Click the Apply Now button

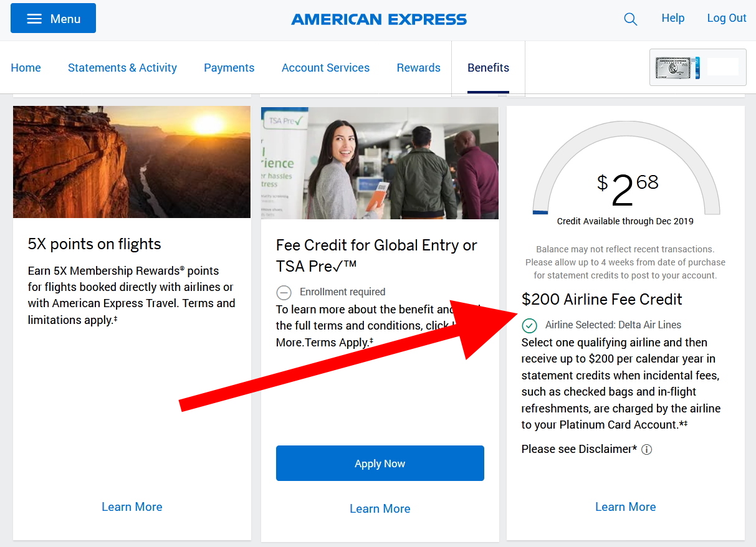380,463
